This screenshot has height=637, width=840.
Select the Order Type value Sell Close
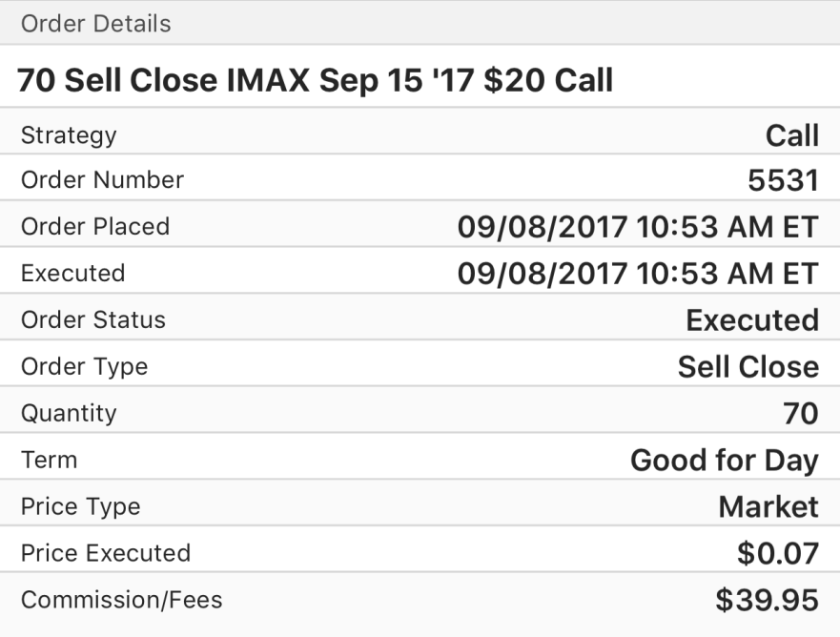tap(748, 366)
